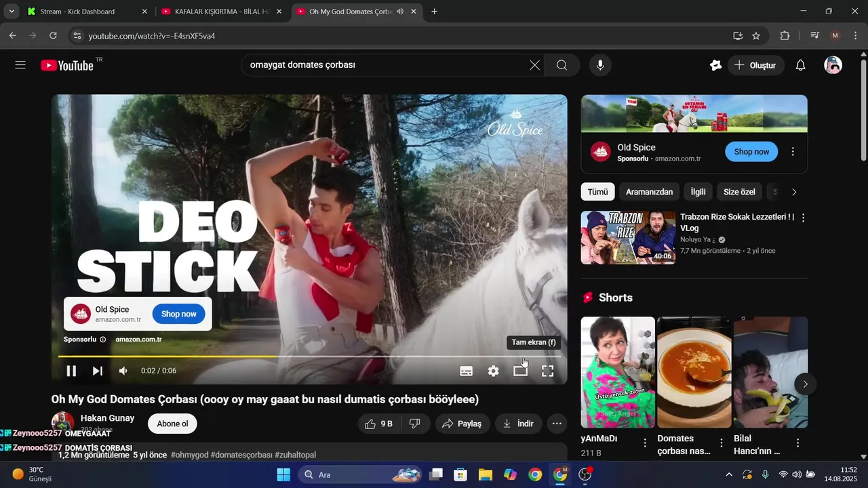Click the address bar URL
868x488 pixels.
click(x=152, y=36)
